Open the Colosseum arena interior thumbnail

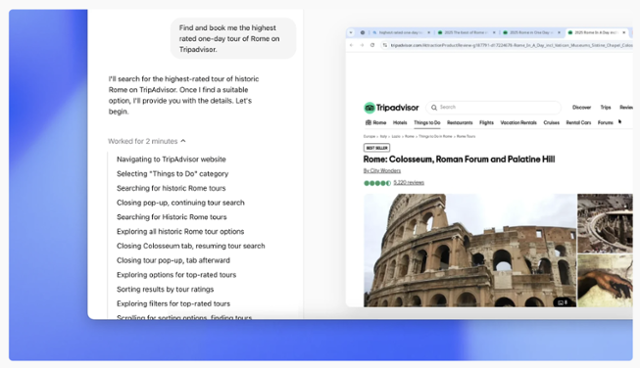point(605,223)
